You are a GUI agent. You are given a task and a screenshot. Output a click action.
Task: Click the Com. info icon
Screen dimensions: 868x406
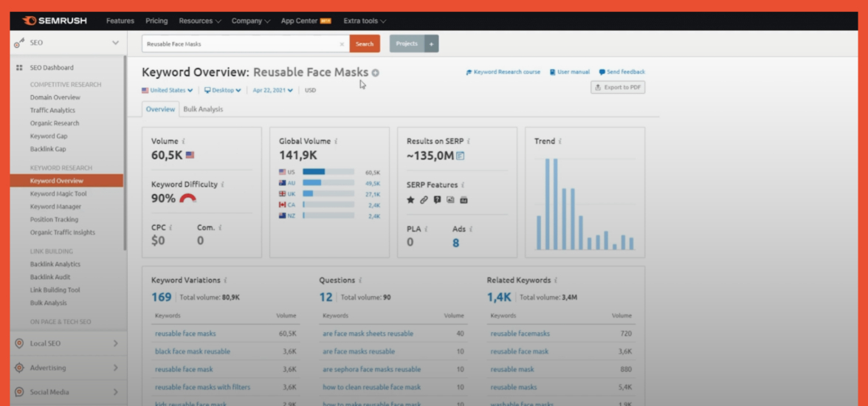tap(220, 227)
